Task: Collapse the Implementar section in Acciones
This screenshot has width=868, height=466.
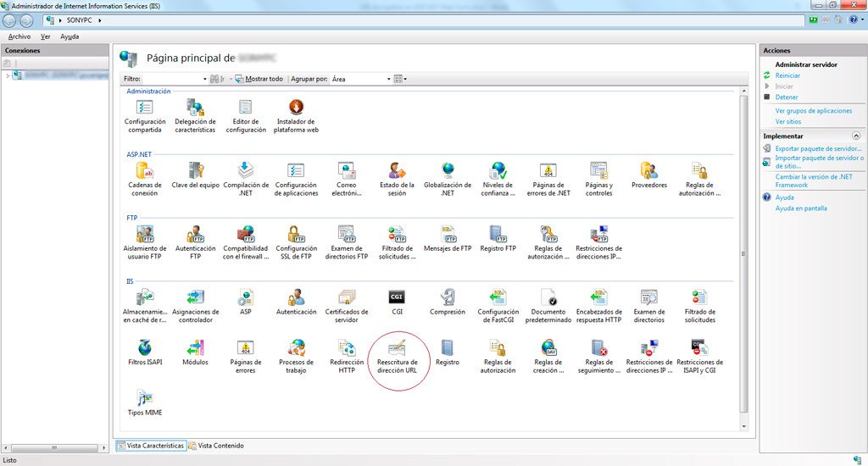Action: coord(855,136)
